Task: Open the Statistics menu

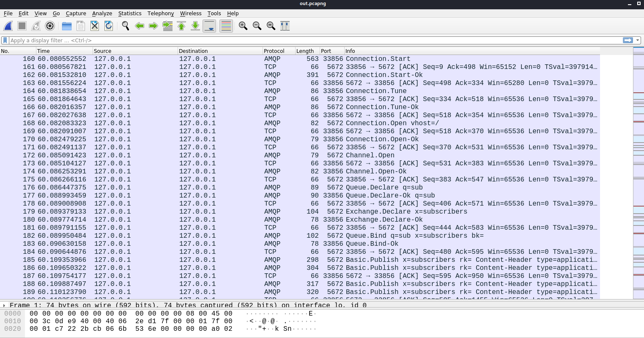Action: 130,13
